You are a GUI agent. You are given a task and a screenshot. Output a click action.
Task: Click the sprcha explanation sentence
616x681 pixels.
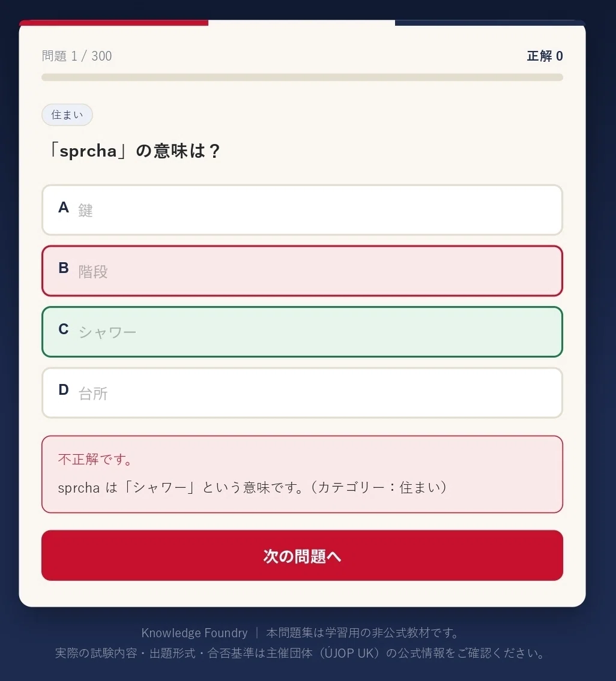tap(253, 487)
